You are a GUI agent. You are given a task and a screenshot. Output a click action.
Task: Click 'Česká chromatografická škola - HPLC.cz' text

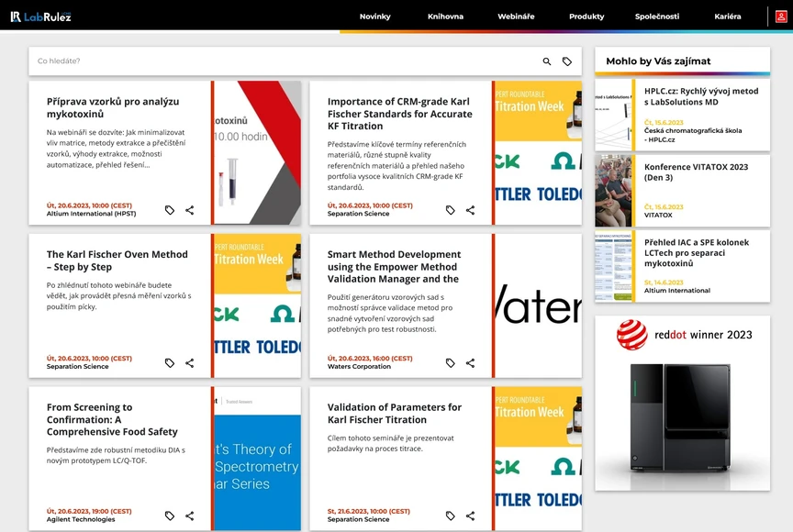[693, 135]
